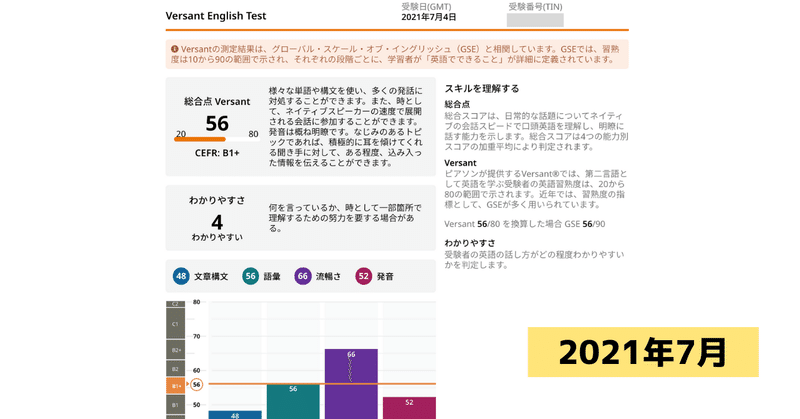
Task: Click the teal 56 bar in the chart
Action: coord(293,402)
